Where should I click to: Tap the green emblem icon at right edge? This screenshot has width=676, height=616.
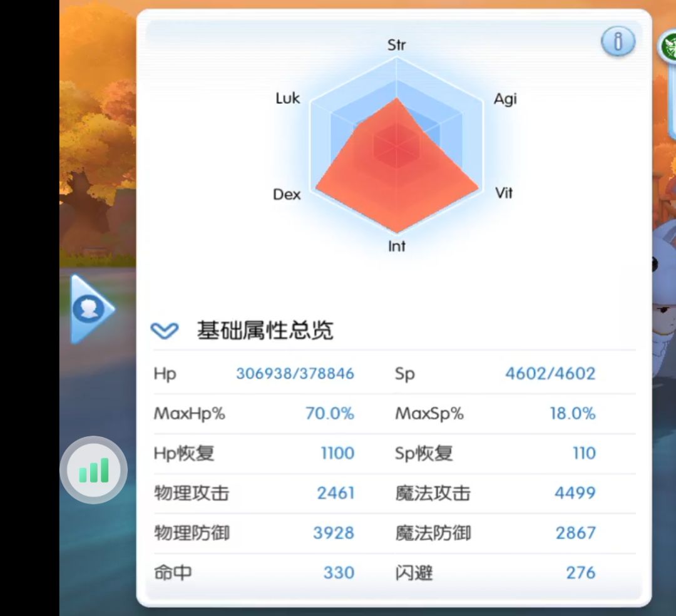coord(667,47)
